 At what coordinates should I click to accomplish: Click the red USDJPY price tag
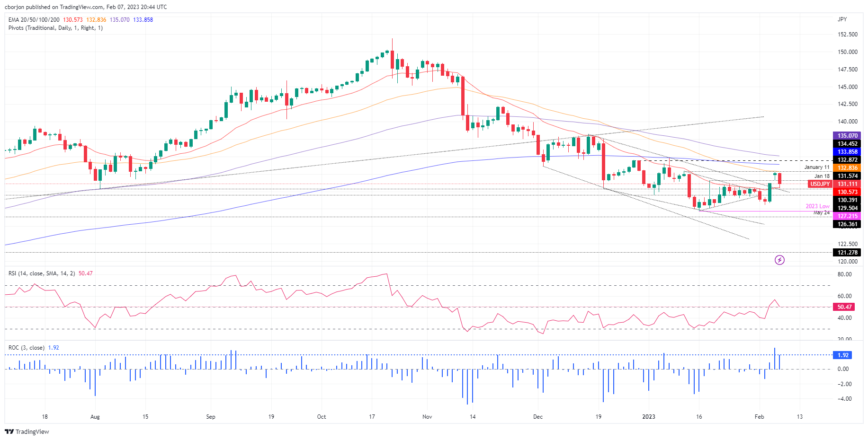tap(820, 184)
